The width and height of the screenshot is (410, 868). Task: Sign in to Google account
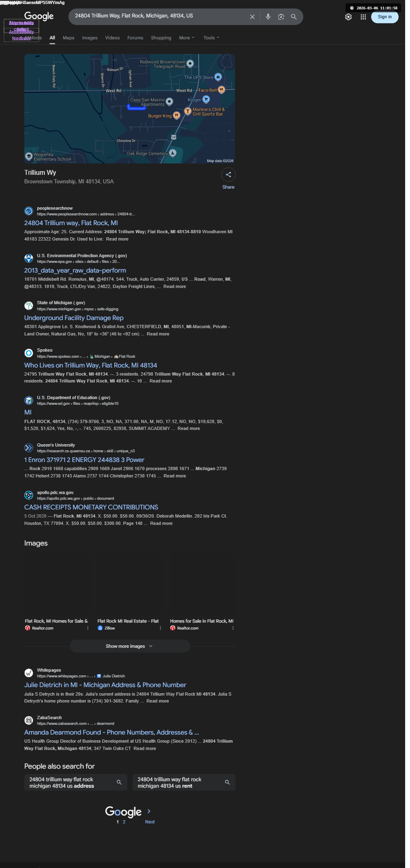tap(385, 17)
